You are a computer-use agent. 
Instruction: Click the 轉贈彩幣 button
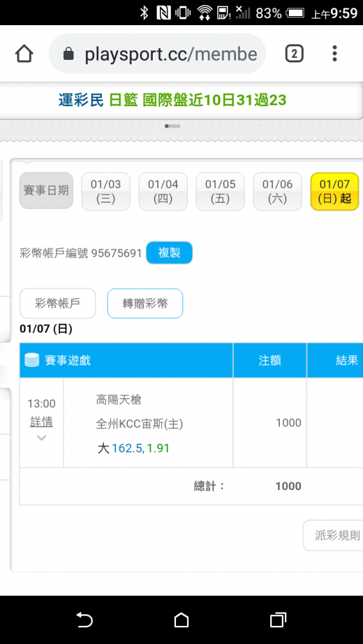coord(145,303)
